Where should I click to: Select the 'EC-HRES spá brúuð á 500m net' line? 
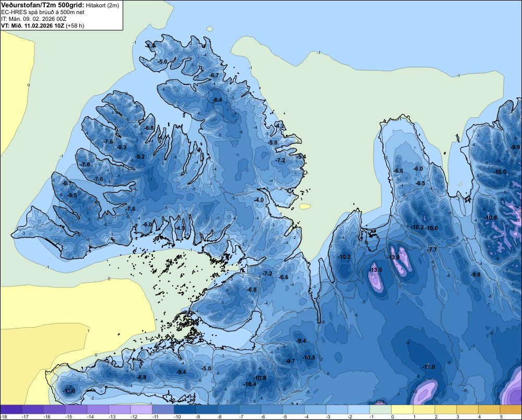(43, 12)
